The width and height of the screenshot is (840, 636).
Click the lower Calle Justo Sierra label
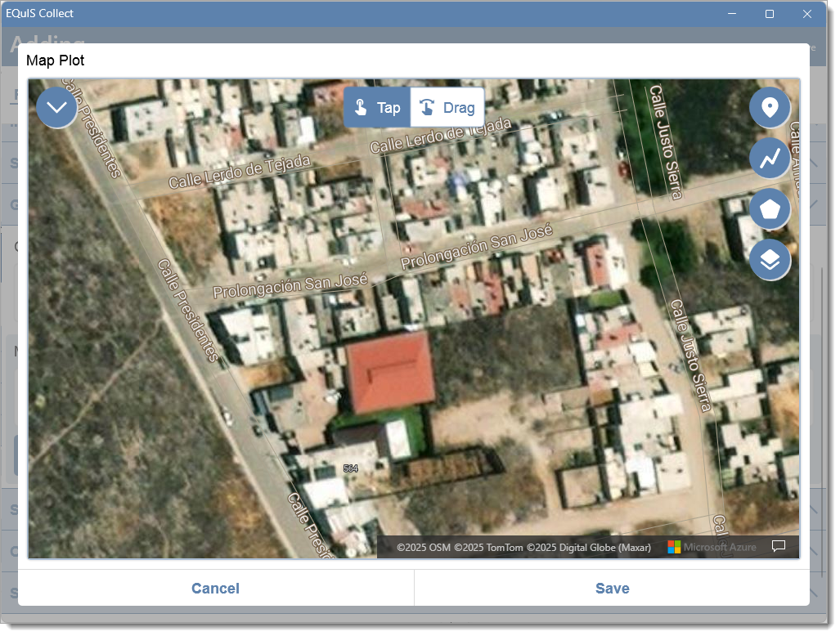click(691, 356)
